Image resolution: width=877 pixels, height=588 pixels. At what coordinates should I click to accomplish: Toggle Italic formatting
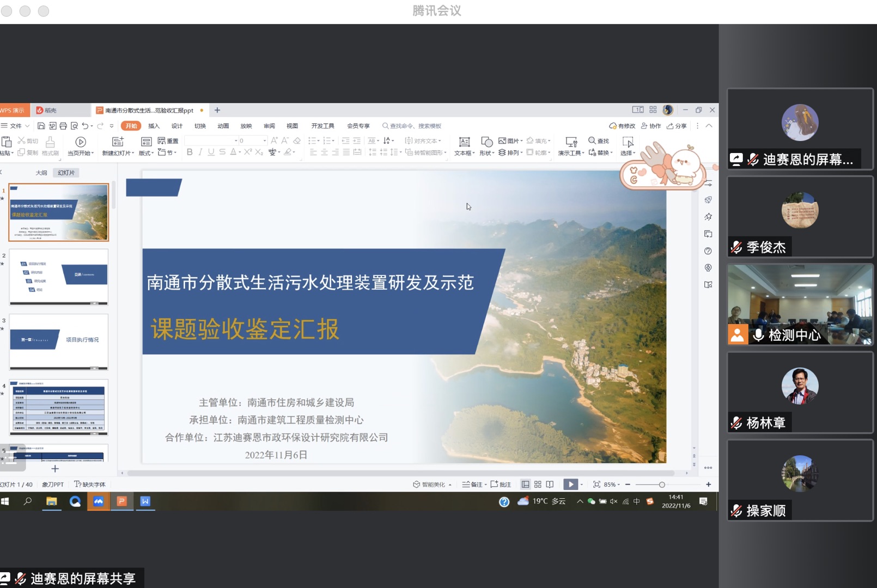click(x=200, y=152)
